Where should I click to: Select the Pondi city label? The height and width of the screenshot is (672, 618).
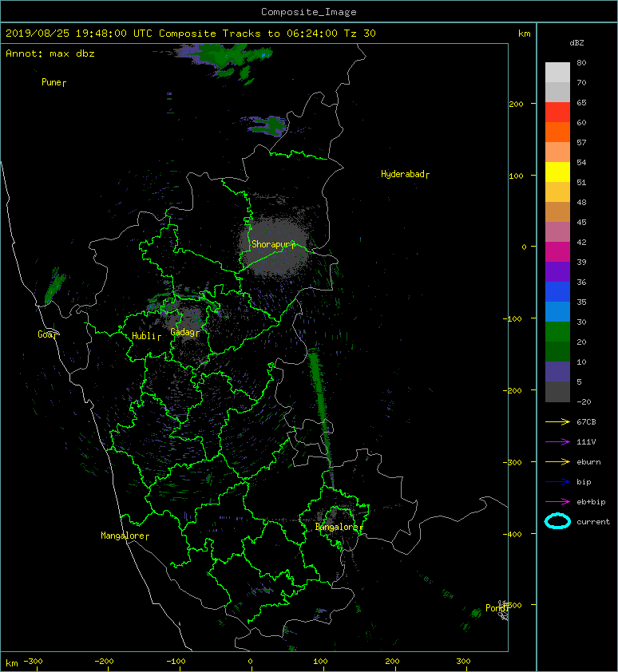tap(497, 608)
